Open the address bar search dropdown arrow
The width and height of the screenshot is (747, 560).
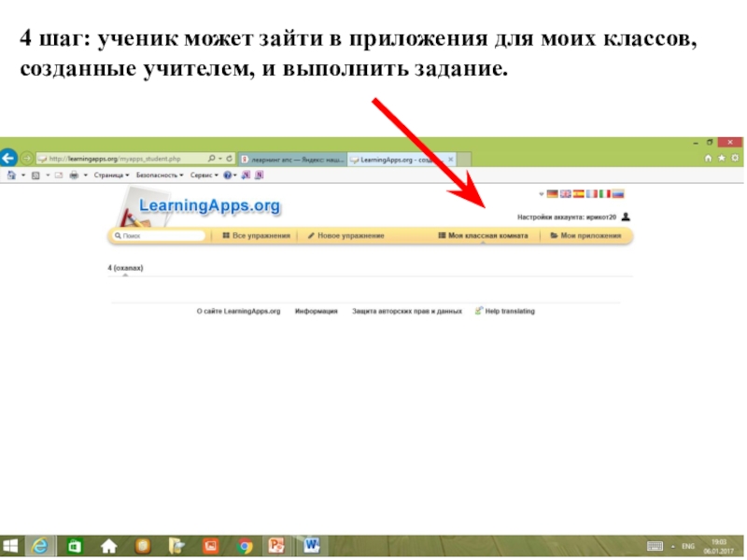pyautogui.click(x=220, y=159)
